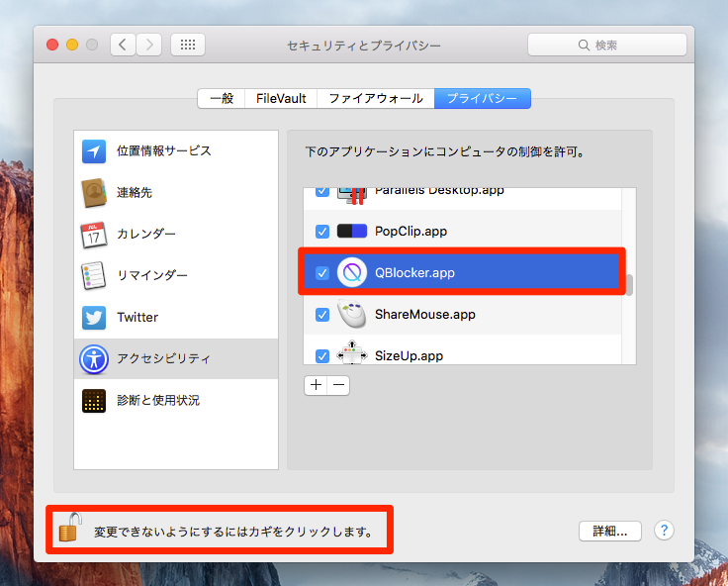Uncheck the SizeUp.app checkbox

tap(322, 356)
